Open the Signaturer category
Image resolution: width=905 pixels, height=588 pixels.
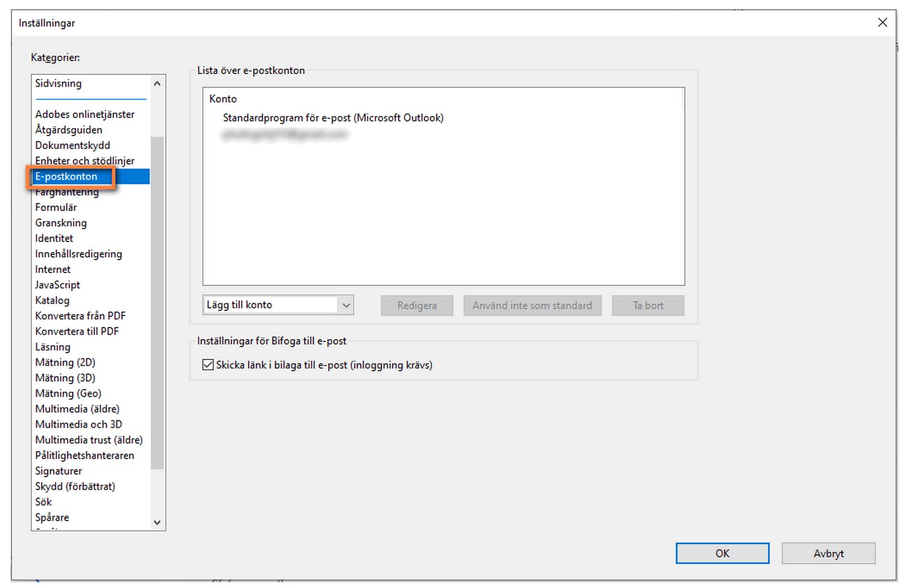[x=58, y=471]
